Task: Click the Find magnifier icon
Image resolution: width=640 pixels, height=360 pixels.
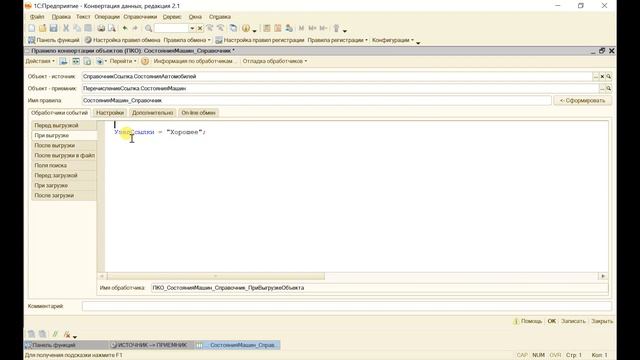Action: pyautogui.click(x=149, y=28)
